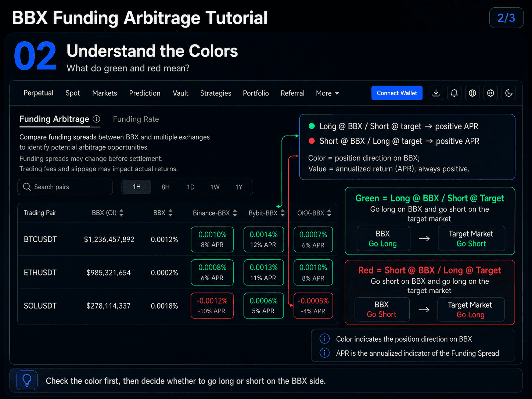Image resolution: width=532 pixels, height=399 pixels.
Task: Open settings with the gear icon
Action: [490, 93]
